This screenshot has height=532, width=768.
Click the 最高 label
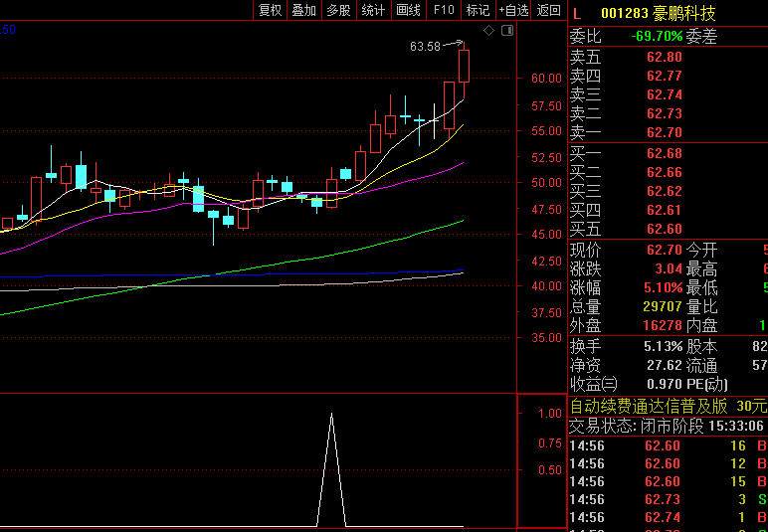coord(702,269)
